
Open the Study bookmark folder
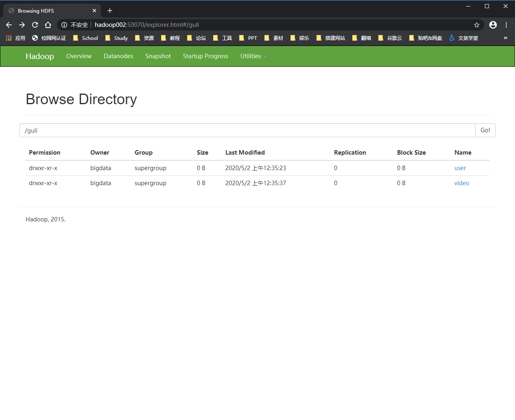pos(116,38)
